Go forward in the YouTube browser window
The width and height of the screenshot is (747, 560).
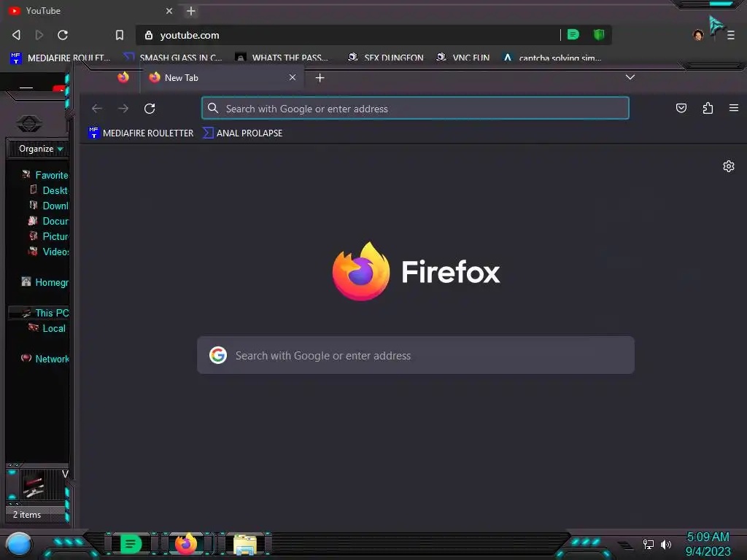pos(39,35)
